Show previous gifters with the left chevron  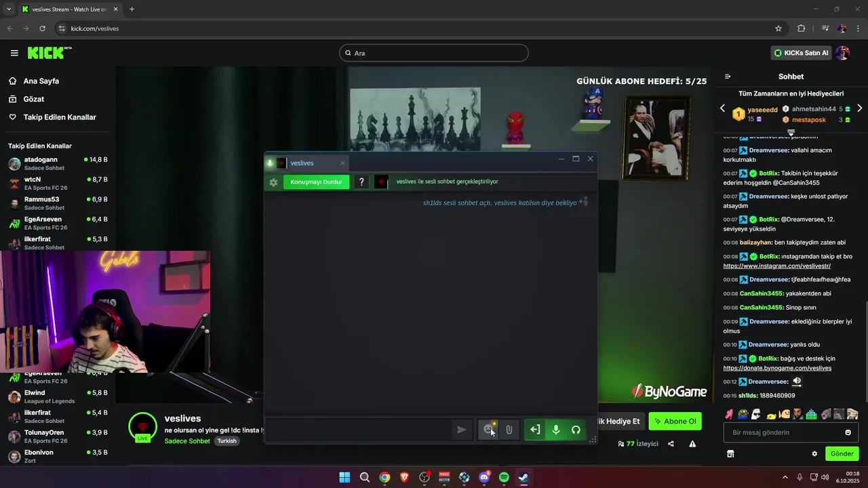coord(722,108)
